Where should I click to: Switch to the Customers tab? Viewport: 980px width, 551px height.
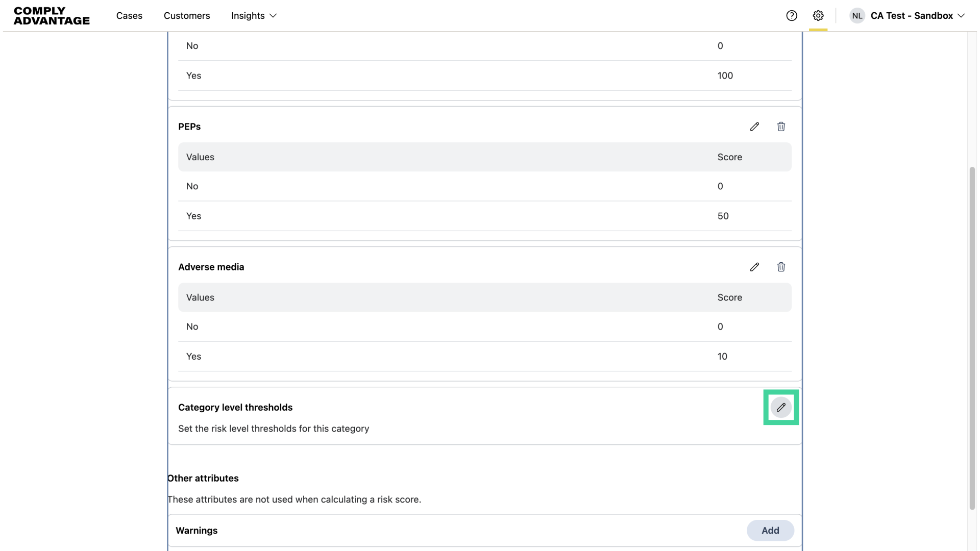[x=187, y=16]
